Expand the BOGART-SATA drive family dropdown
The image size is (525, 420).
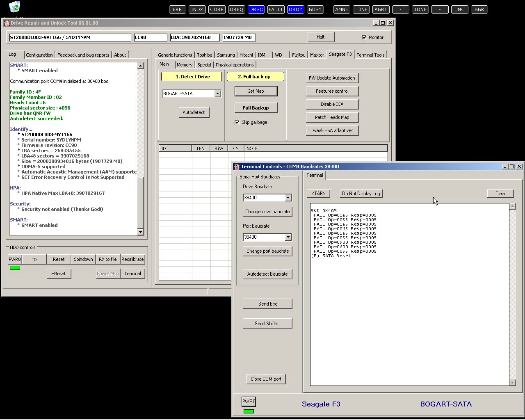click(217, 94)
